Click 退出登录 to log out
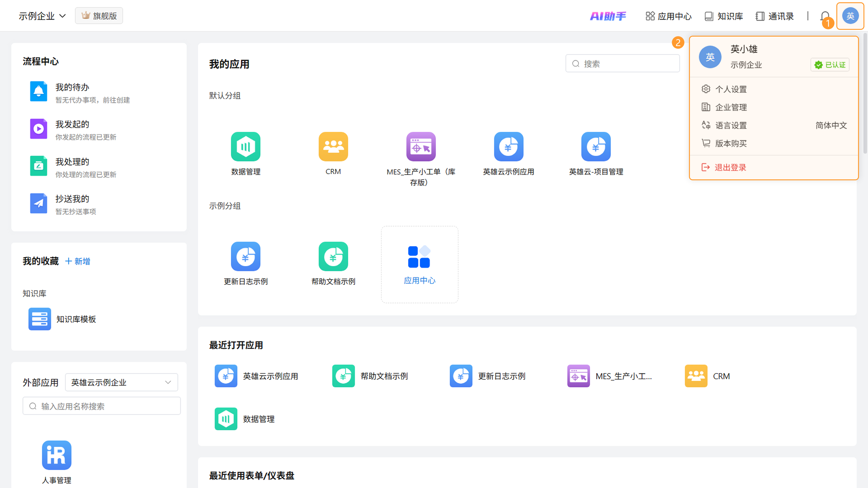Image resolution: width=868 pixels, height=488 pixels. pos(730,167)
